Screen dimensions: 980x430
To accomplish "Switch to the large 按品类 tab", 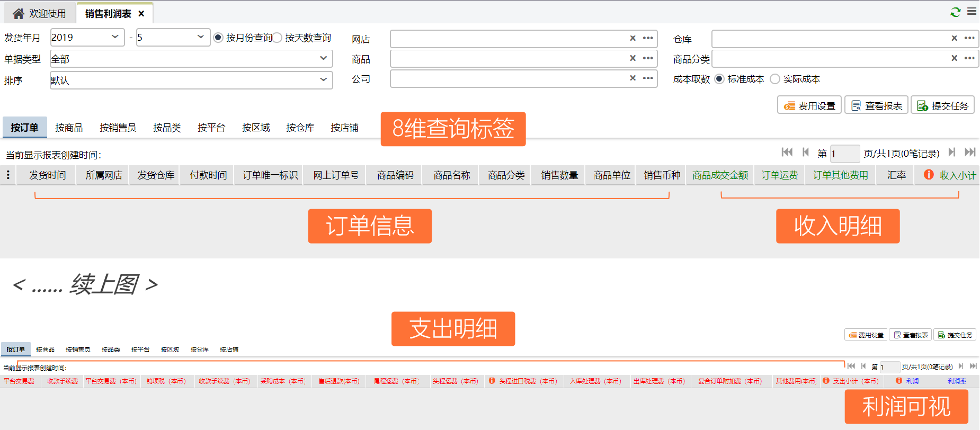I will click(x=167, y=128).
